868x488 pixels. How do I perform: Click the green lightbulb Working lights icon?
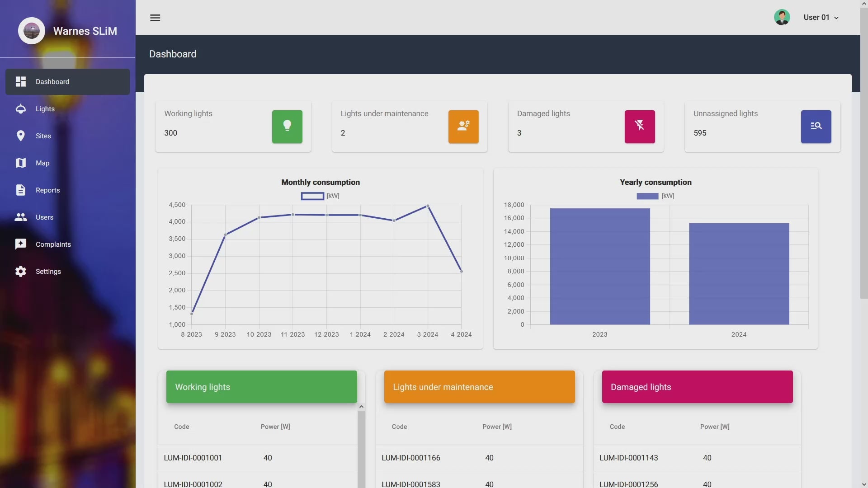(x=287, y=127)
